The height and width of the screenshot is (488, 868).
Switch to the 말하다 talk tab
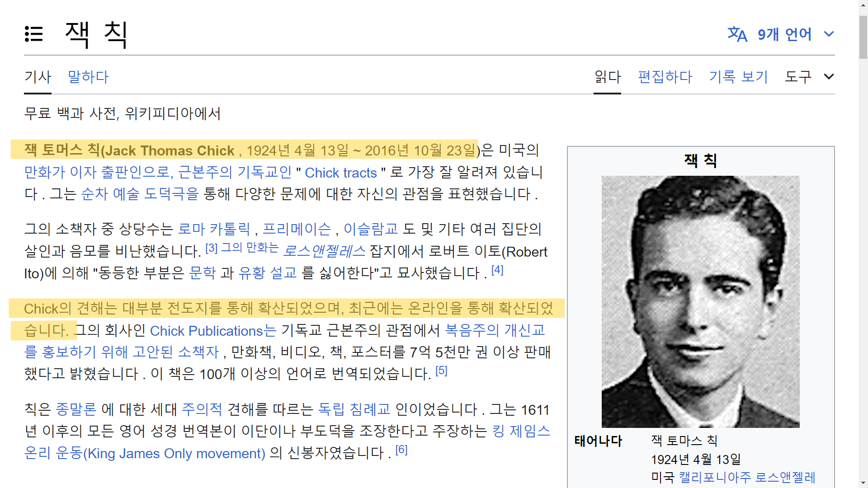click(88, 77)
